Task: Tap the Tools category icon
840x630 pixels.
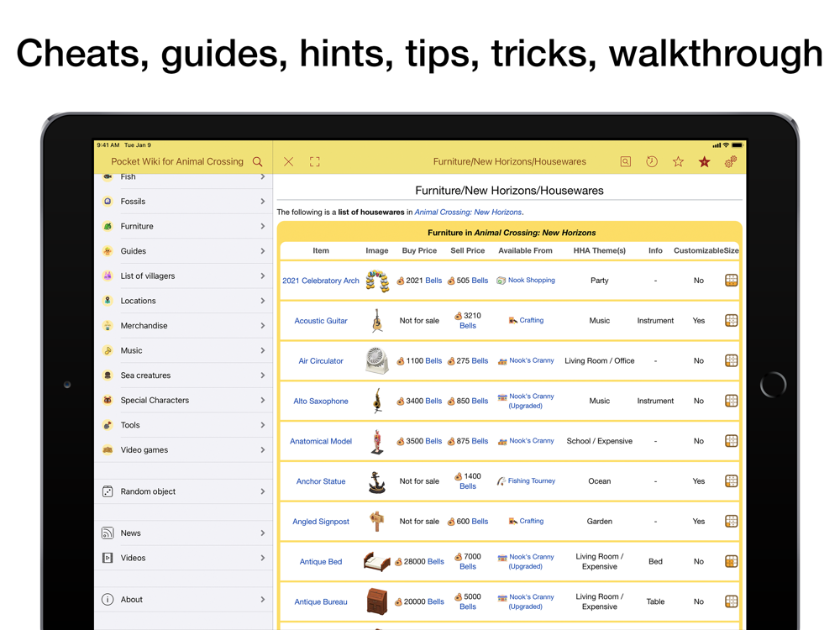Action: [x=108, y=425]
